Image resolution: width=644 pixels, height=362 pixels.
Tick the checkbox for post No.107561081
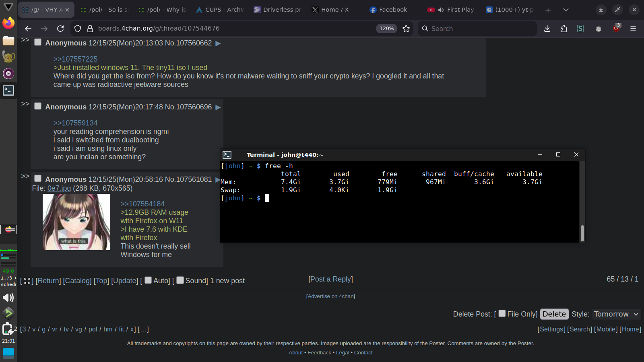point(38,179)
